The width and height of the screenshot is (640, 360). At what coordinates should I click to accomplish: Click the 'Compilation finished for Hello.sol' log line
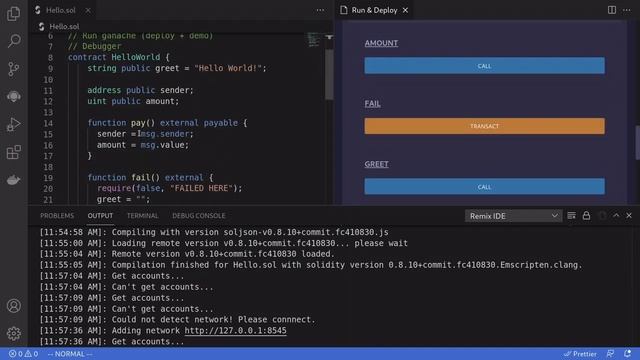tap(311, 265)
